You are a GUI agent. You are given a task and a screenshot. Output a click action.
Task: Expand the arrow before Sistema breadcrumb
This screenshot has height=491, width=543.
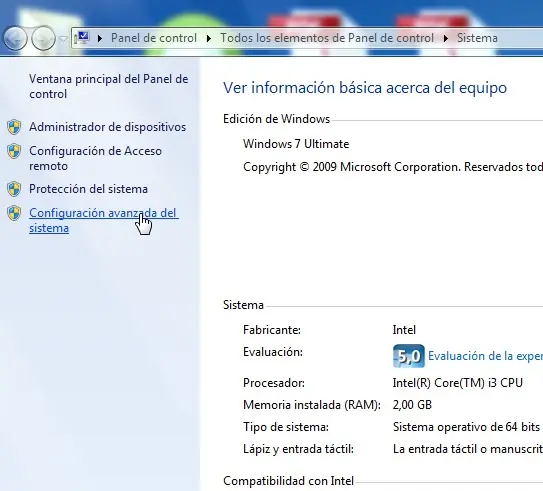446,38
